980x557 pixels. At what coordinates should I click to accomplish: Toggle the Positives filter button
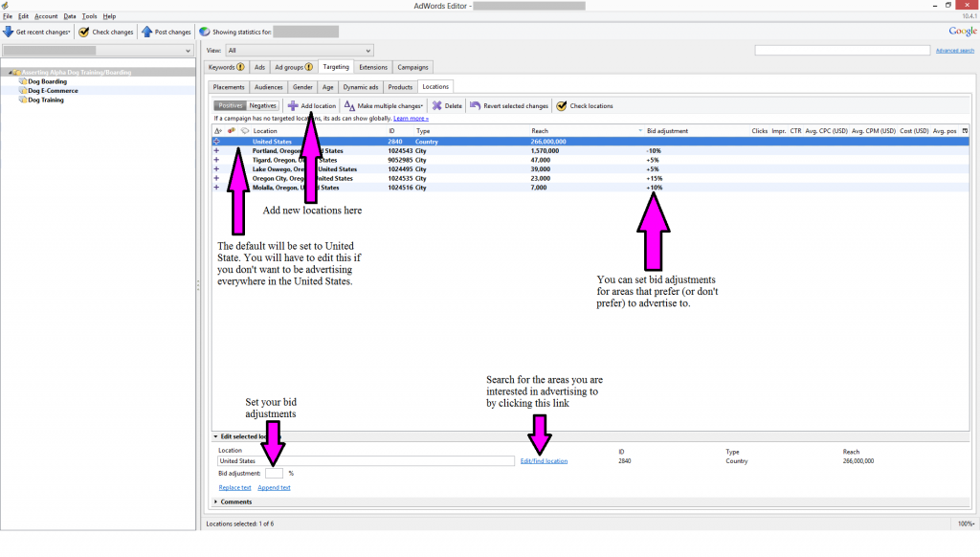point(231,105)
